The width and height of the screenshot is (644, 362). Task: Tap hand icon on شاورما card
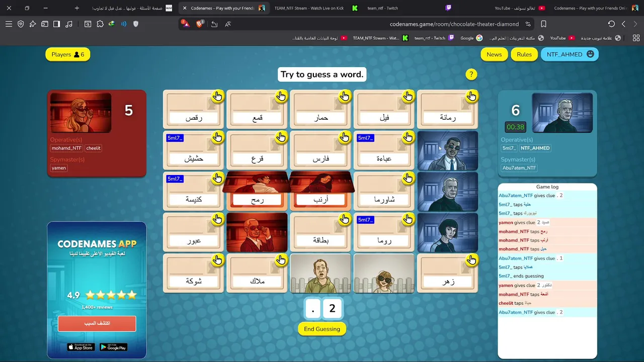point(408,178)
